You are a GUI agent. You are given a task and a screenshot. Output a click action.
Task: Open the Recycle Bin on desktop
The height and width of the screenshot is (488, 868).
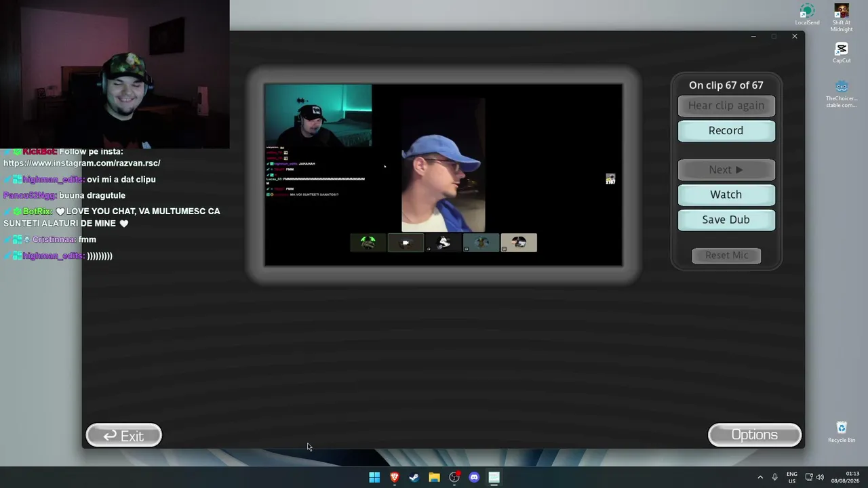[x=842, y=432]
